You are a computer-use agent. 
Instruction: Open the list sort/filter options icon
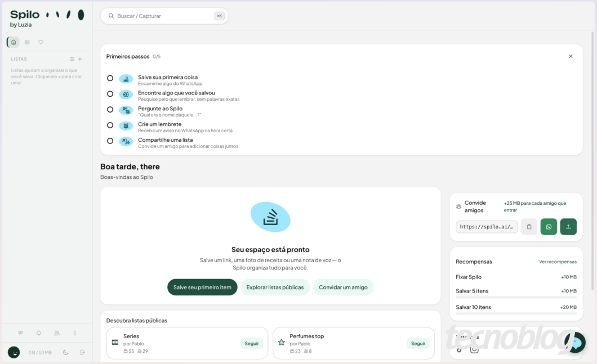[x=72, y=59]
